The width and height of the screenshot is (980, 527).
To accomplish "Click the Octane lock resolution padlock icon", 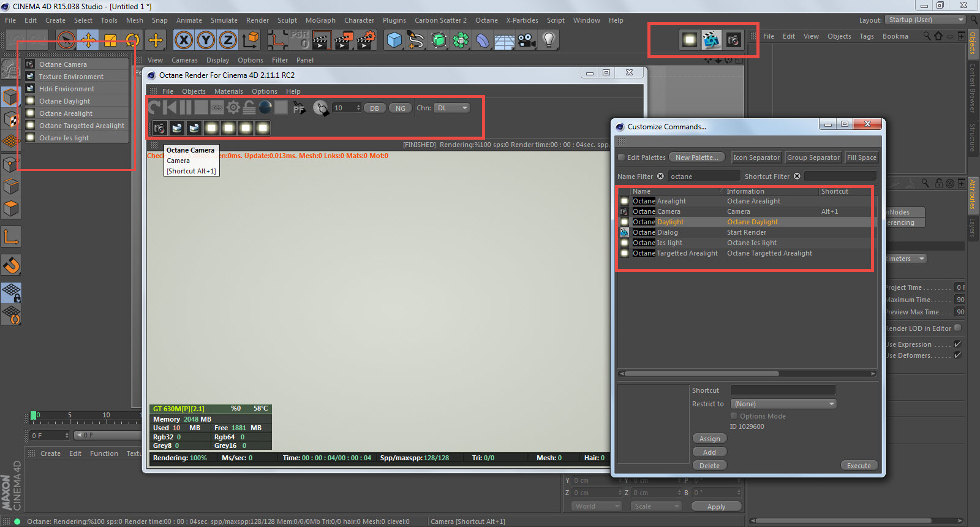I will pos(249,108).
